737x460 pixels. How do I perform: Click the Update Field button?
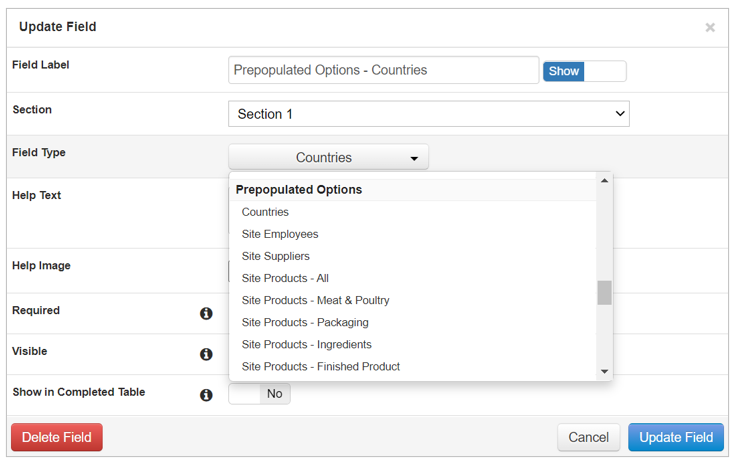(x=675, y=437)
